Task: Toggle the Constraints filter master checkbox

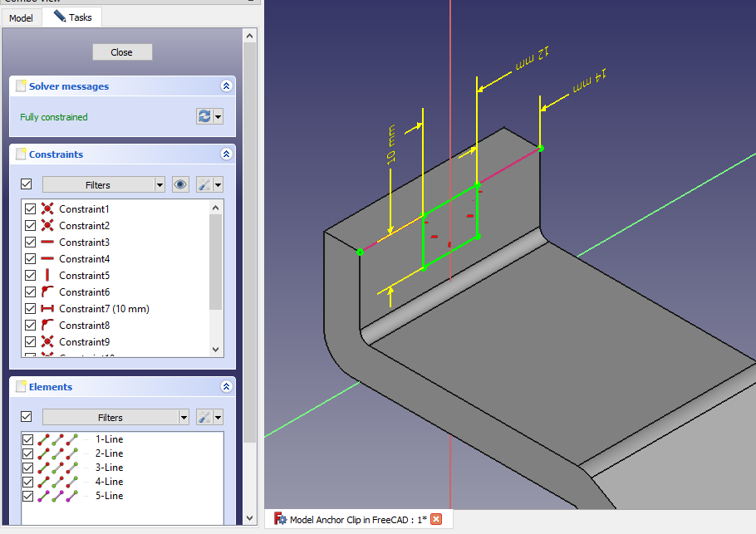Action: pos(27,184)
